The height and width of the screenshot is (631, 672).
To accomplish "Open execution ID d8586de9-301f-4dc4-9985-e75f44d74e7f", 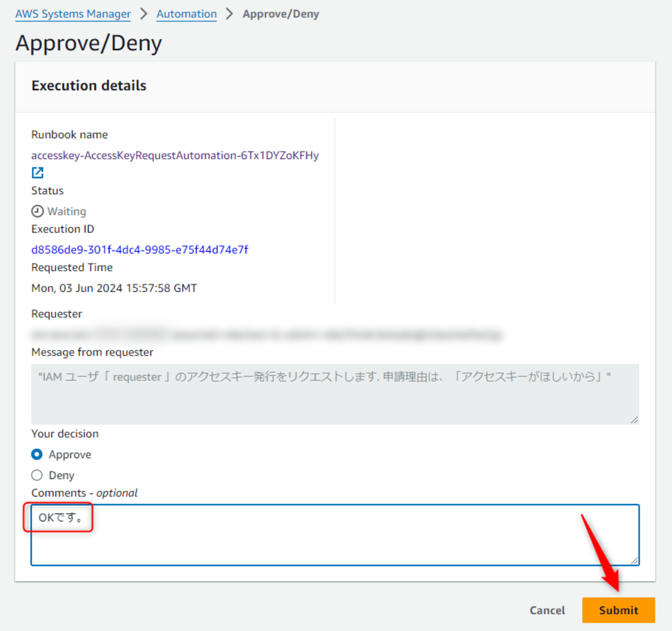I will coord(139,249).
